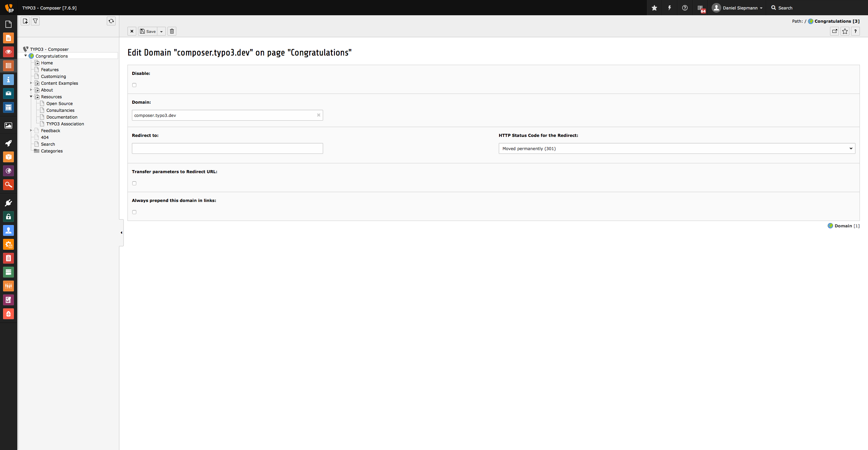Viewport: 868px width, 450px height.
Task: Toggle the Web module group header icon
Action: (8, 24)
